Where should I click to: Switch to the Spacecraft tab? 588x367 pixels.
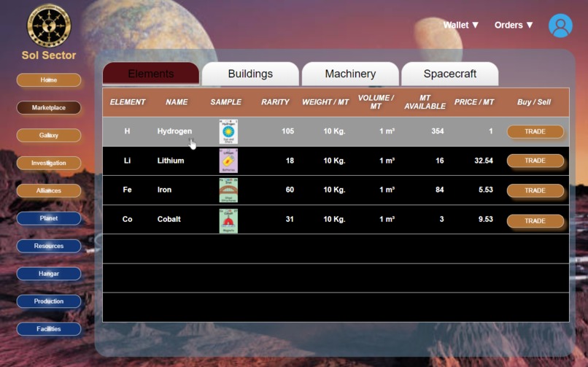click(450, 74)
